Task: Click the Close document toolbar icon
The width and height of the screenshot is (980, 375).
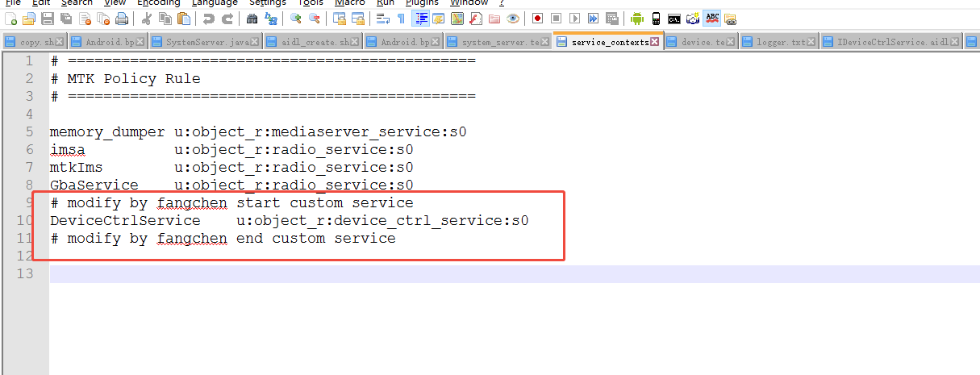Action: (x=85, y=18)
